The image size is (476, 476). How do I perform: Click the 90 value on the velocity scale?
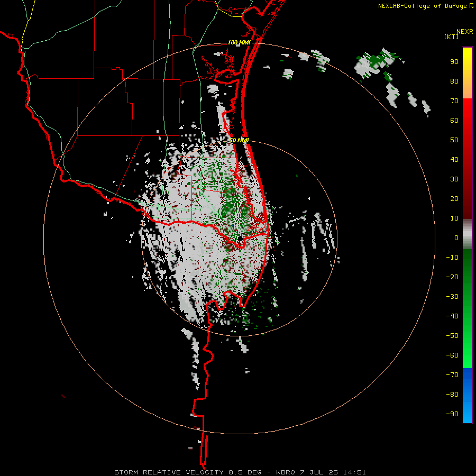[454, 62]
